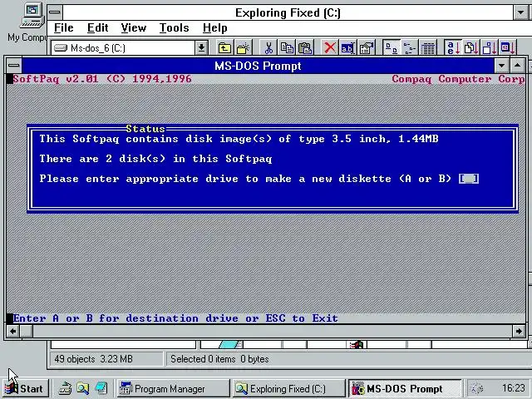
Task: Click the Copy toolbar icon
Action: tap(287, 48)
